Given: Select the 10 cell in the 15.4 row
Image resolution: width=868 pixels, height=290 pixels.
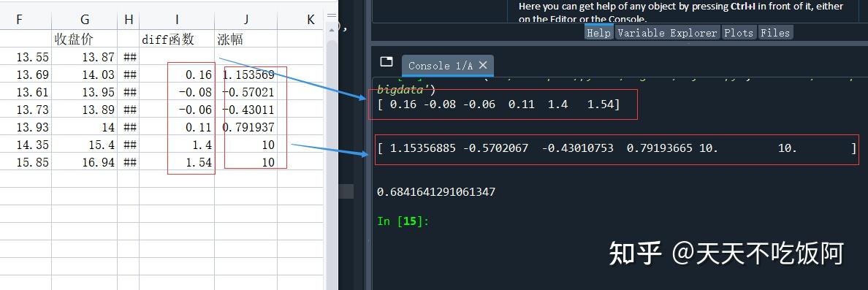Looking at the screenshot, I should (245, 145).
